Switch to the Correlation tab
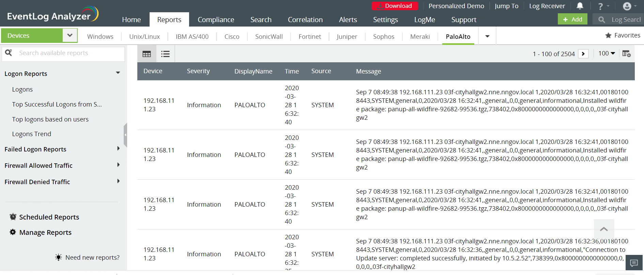Viewport: 644px width, 275px height. coord(305,20)
